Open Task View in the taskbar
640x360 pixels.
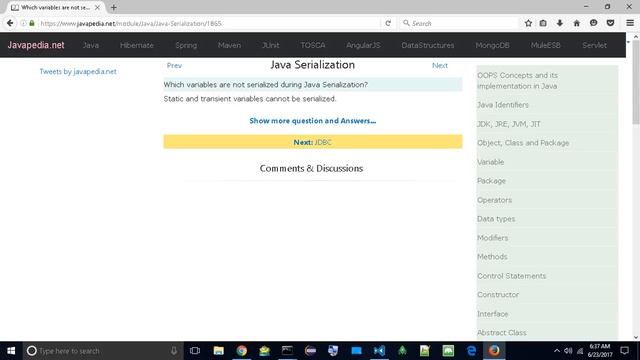pos(195,351)
